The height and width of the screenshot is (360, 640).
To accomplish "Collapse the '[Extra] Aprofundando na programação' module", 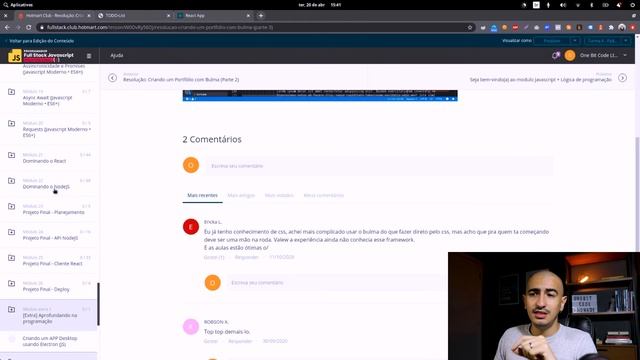I will coord(49,315).
